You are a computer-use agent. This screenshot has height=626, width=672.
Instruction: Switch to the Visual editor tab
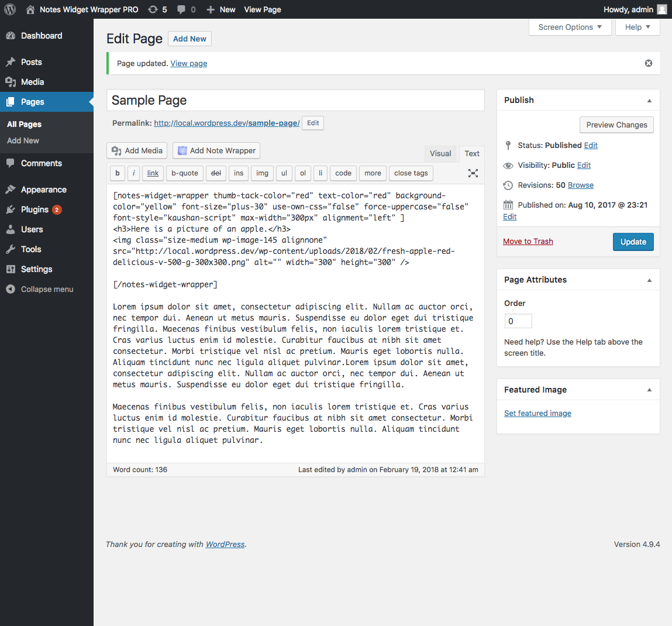click(440, 153)
